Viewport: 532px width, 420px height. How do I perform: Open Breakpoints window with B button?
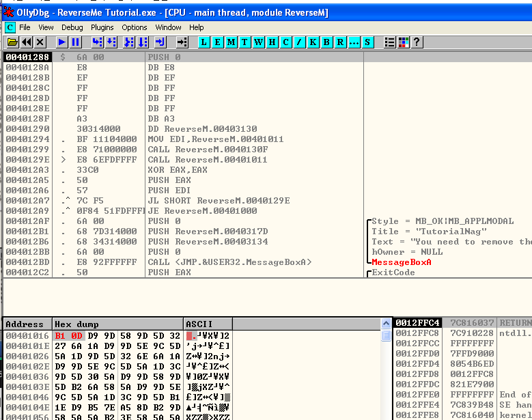pos(326,42)
